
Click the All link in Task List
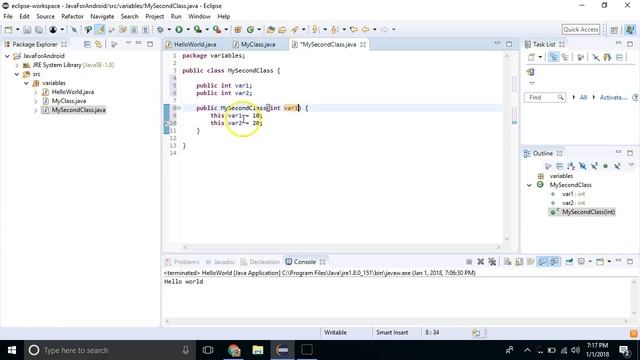tap(583, 98)
